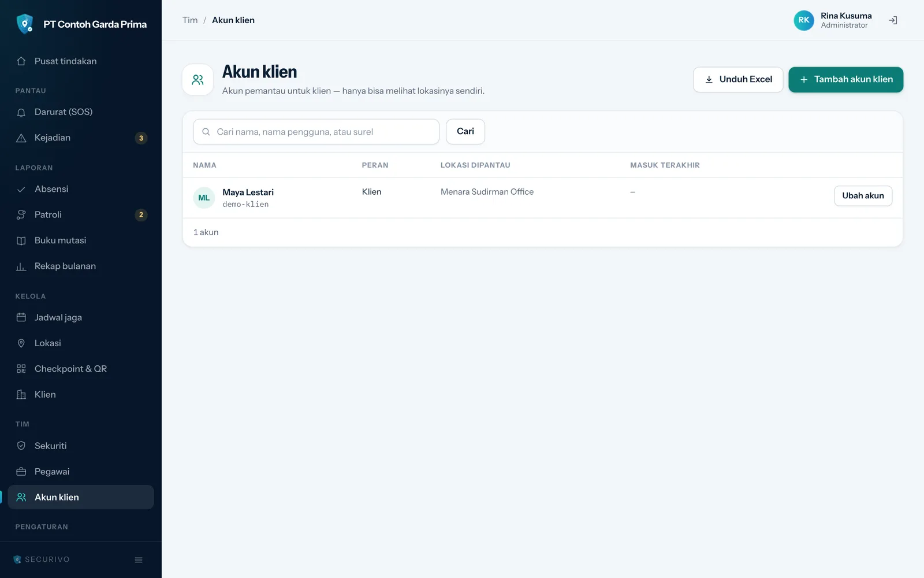This screenshot has width=924, height=578.
Task: Click the search field for nama or surel
Action: tap(316, 132)
